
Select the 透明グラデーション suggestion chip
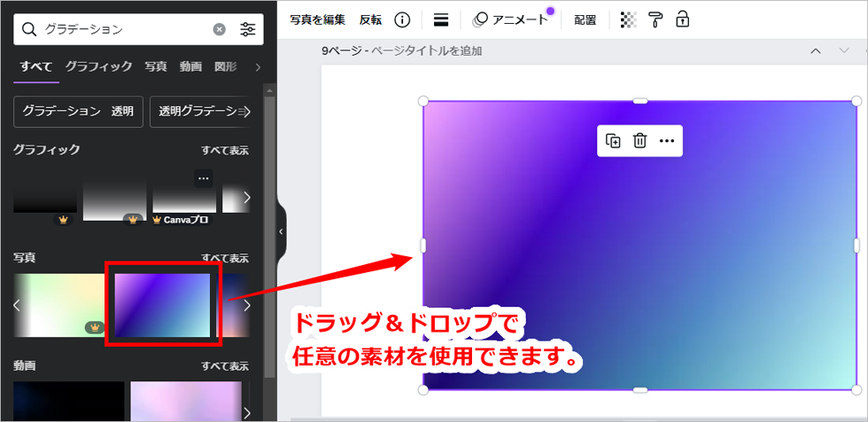pyautogui.click(x=200, y=112)
